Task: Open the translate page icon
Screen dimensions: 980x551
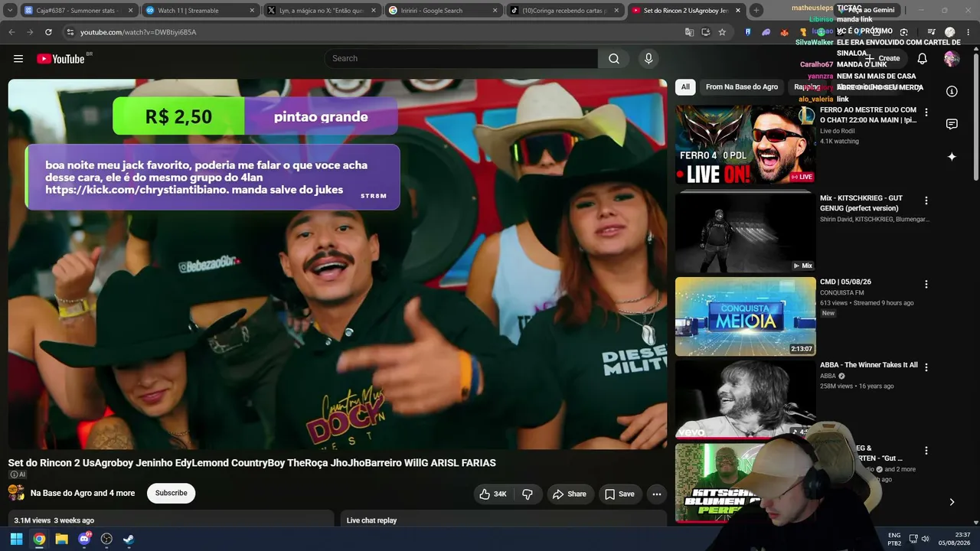Action: (689, 32)
